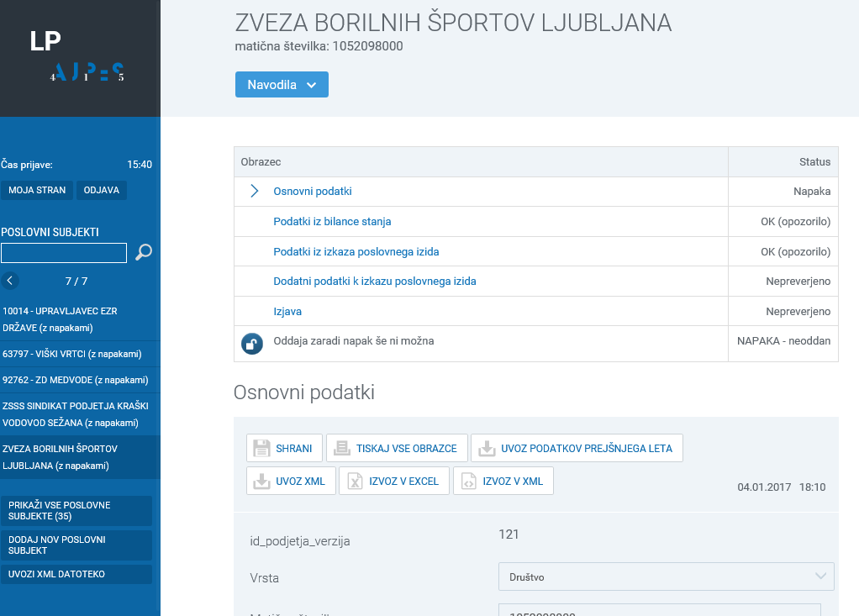Open the Vrsta dropdown showing Društvo
859x616 pixels.
(x=666, y=577)
